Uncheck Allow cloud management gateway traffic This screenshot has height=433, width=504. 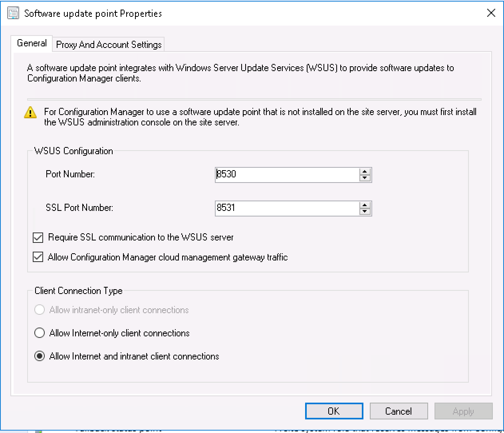38,257
